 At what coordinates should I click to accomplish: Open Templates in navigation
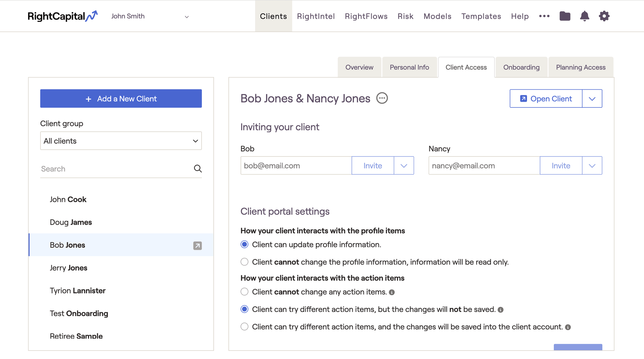pyautogui.click(x=481, y=16)
